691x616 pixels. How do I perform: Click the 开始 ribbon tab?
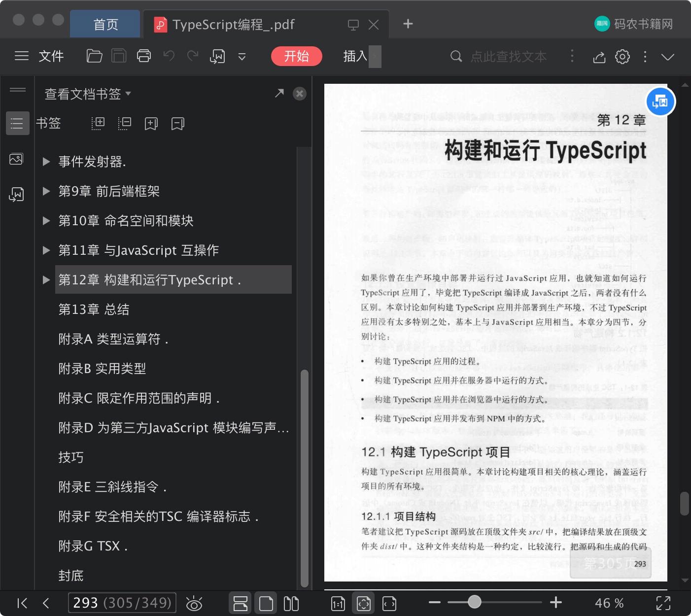click(x=296, y=56)
